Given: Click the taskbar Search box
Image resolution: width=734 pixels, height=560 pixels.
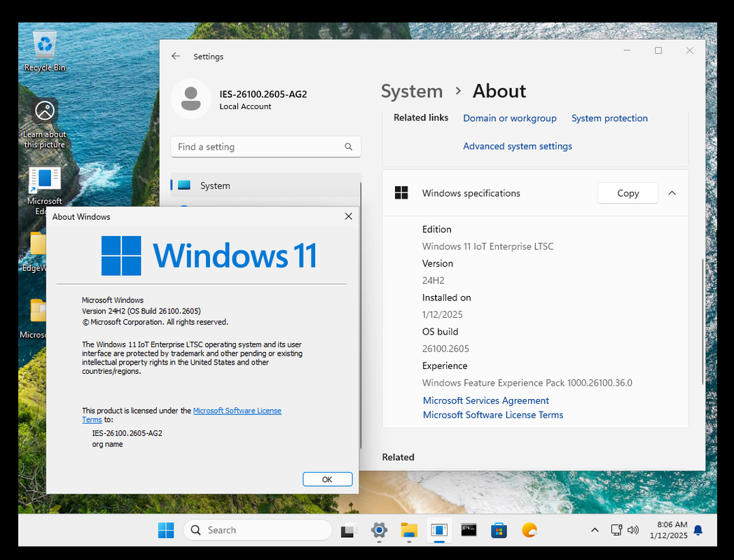Looking at the screenshot, I should [258, 530].
